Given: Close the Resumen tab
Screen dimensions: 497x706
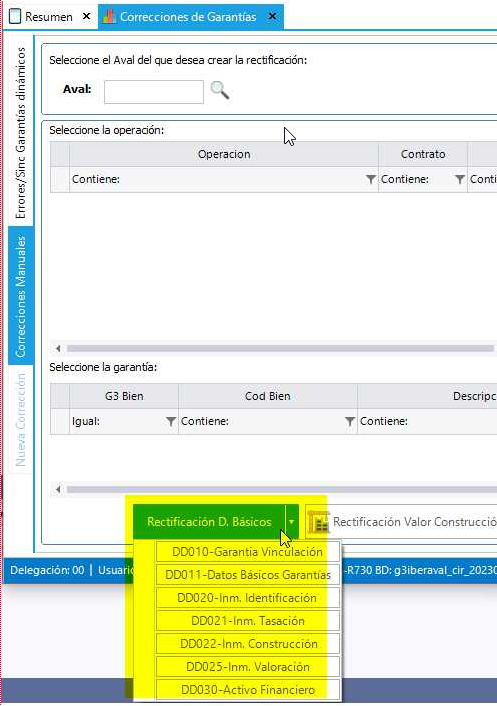Looking at the screenshot, I should (86, 16).
